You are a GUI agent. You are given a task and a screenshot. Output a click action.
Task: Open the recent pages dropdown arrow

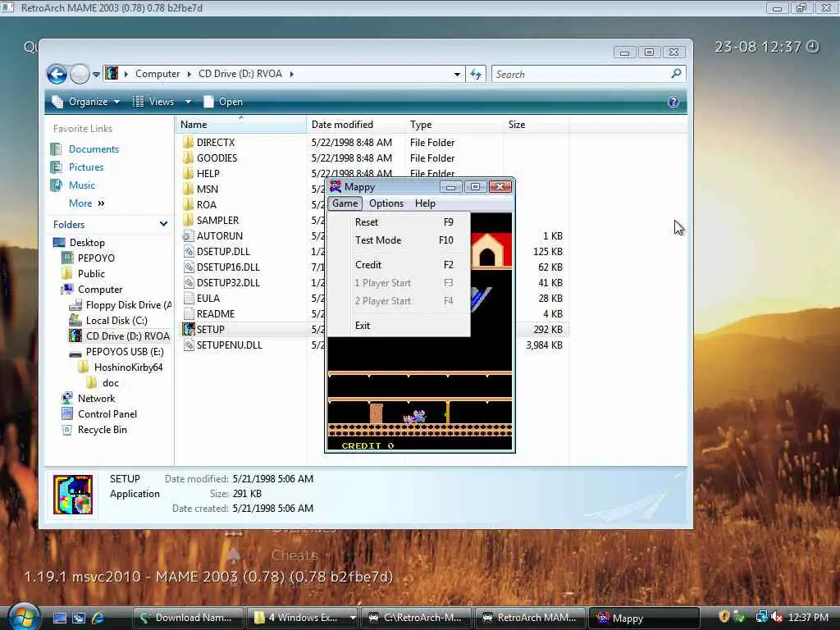click(97, 75)
